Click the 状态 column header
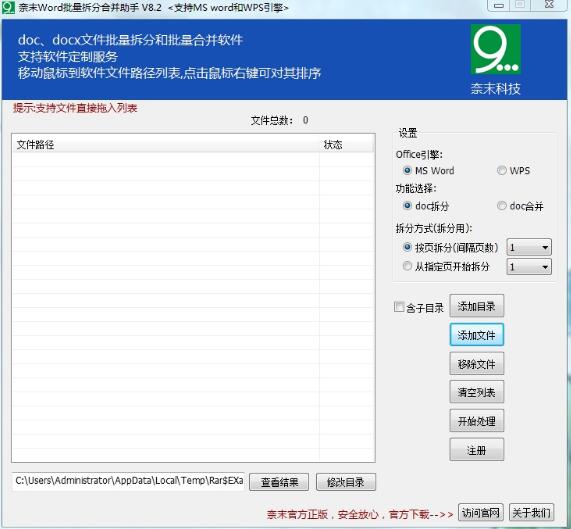 click(x=346, y=145)
